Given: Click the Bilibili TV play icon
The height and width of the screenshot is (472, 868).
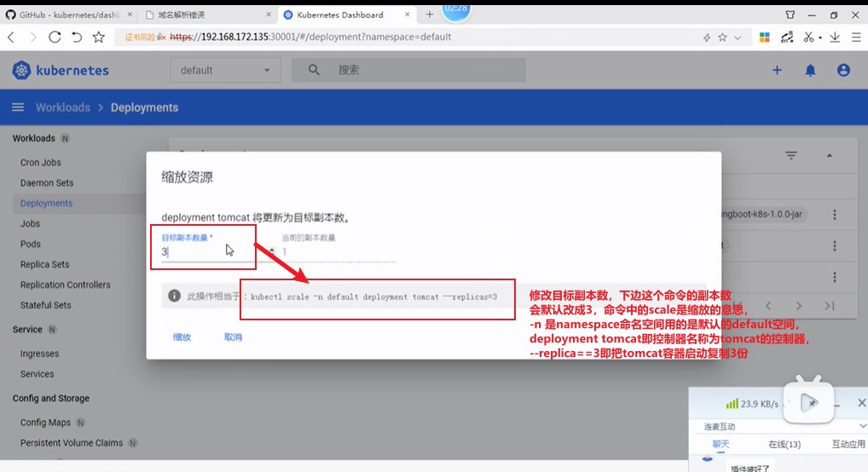Looking at the screenshot, I should click(809, 402).
